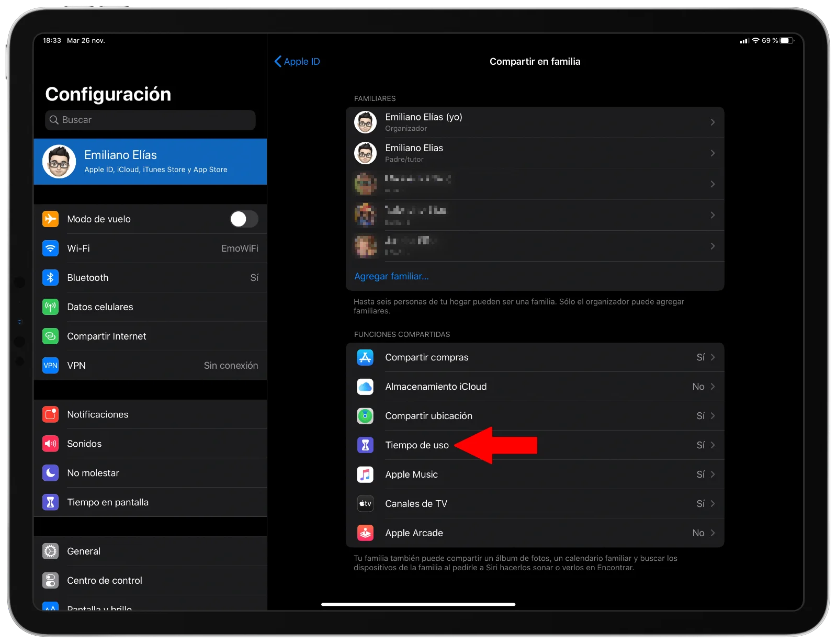837x644 pixels.
Task: Tap the hourglass icon beside Tiempo de uso
Action: click(365, 445)
